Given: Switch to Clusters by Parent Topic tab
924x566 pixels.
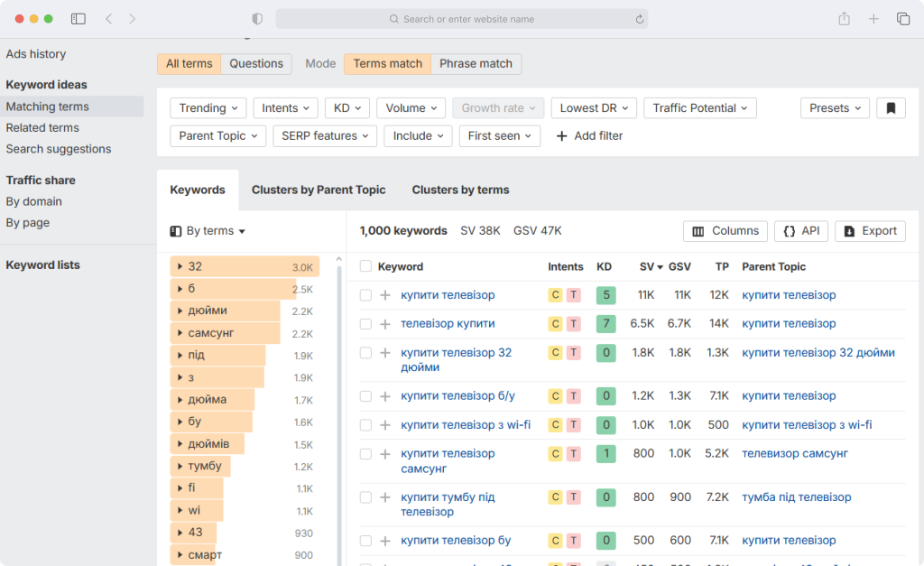Looking at the screenshot, I should (319, 190).
